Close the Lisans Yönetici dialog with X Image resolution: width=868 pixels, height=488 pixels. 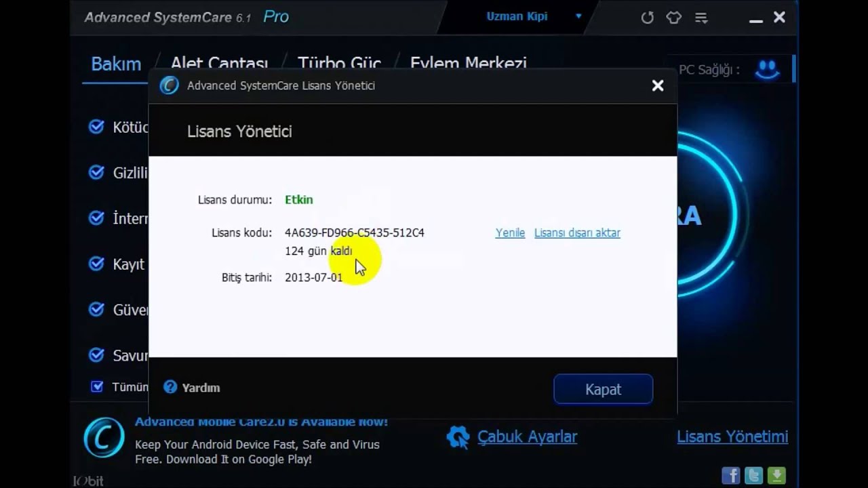[x=658, y=85]
